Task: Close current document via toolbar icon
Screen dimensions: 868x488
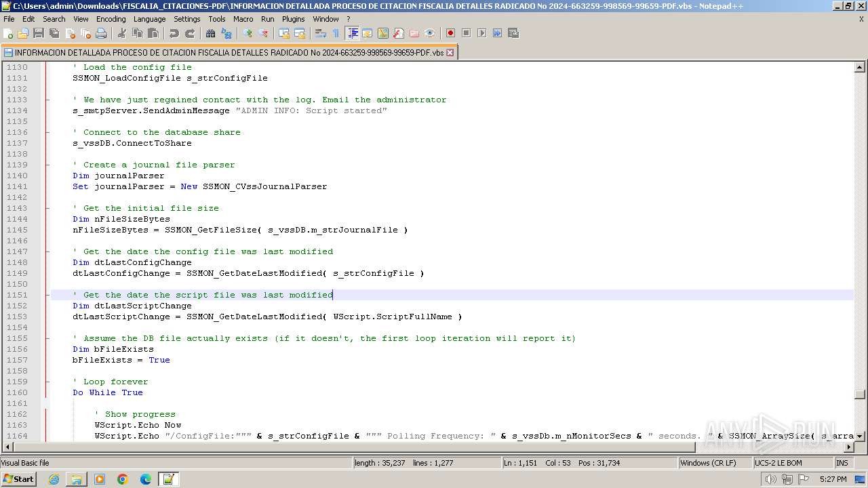Action: coord(70,33)
